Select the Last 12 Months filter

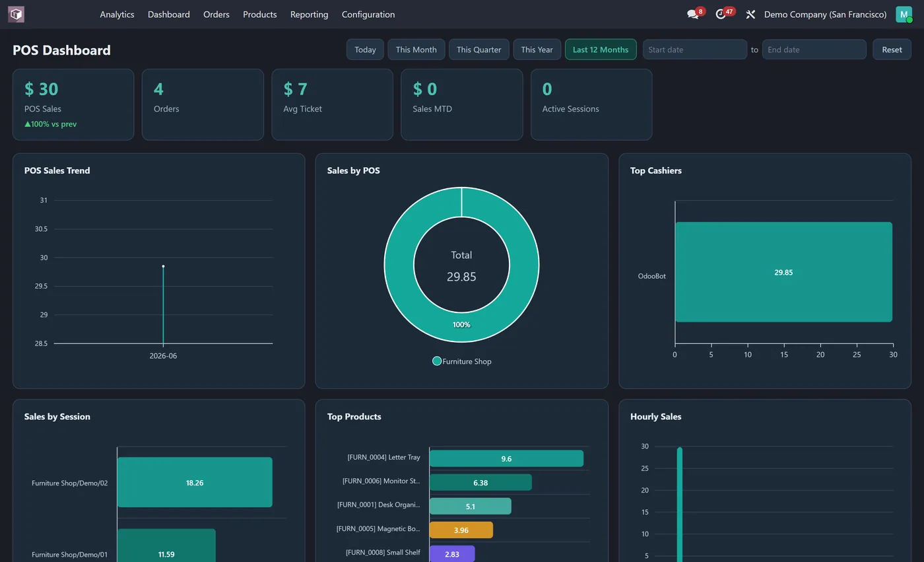click(601, 50)
